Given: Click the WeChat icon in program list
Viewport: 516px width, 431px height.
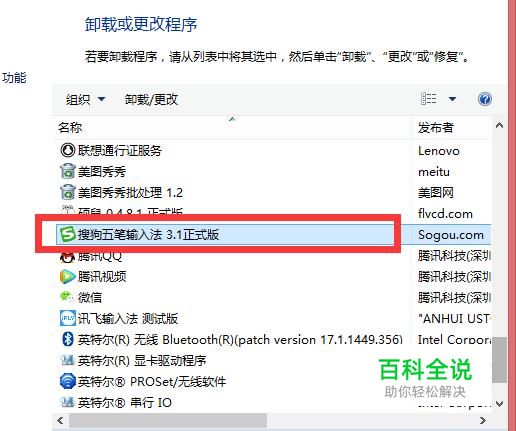Looking at the screenshot, I should [67, 296].
